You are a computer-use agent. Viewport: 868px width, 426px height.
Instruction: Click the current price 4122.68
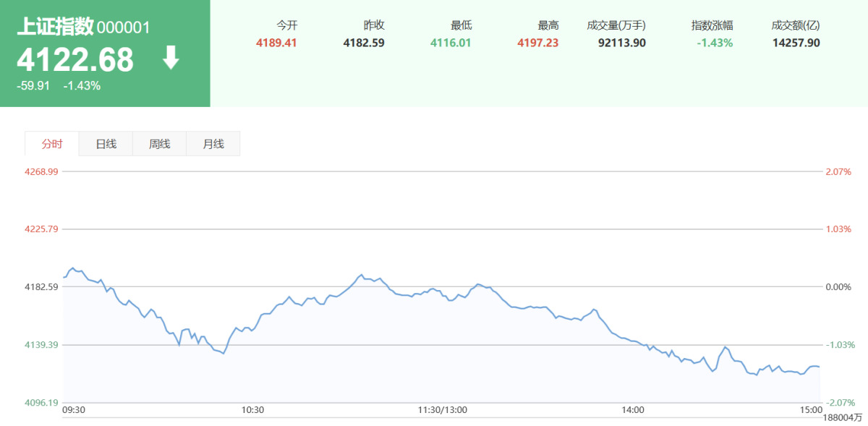(75, 60)
